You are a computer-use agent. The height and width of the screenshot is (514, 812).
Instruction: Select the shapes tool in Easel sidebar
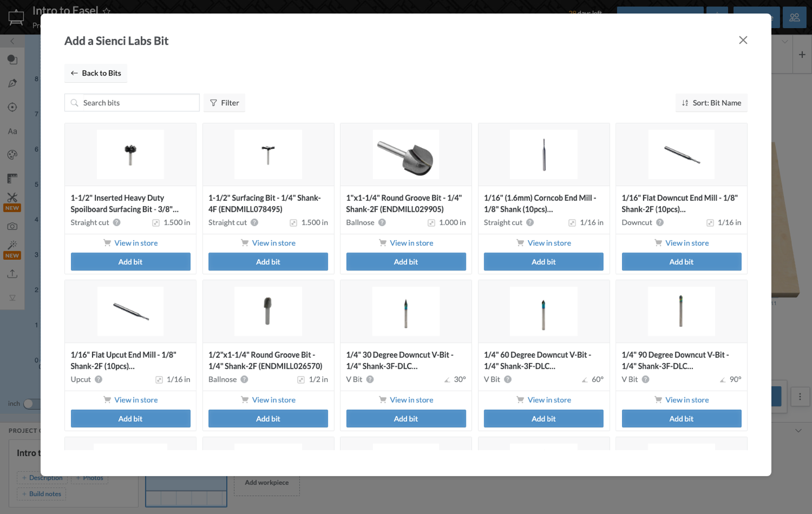pos(12,60)
